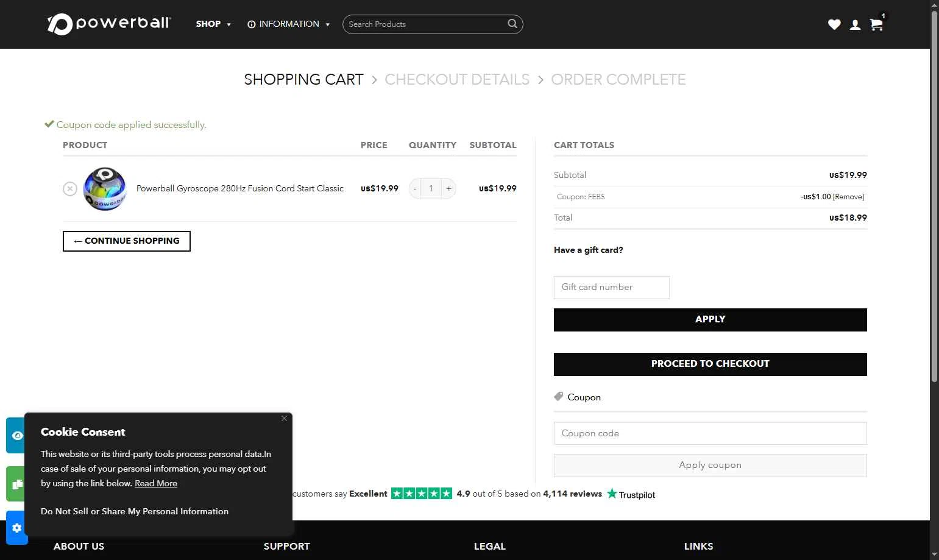This screenshot has width=939, height=560.
Task: Expand the INFORMATION dropdown menu
Action: [289, 24]
